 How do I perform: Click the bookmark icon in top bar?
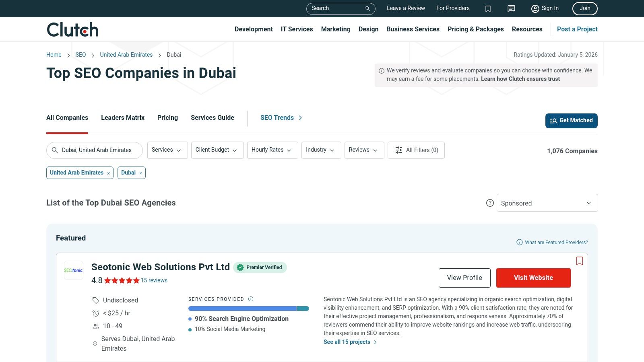tap(488, 8)
